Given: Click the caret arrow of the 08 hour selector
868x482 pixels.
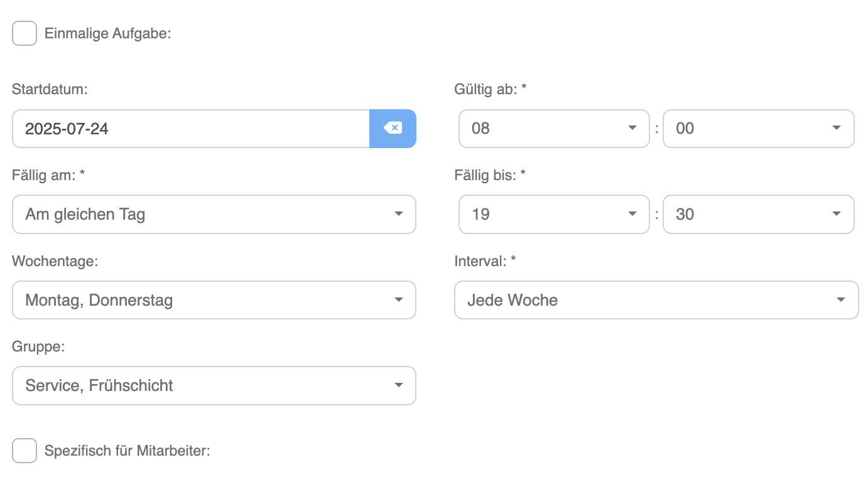Looking at the screenshot, I should click(632, 128).
